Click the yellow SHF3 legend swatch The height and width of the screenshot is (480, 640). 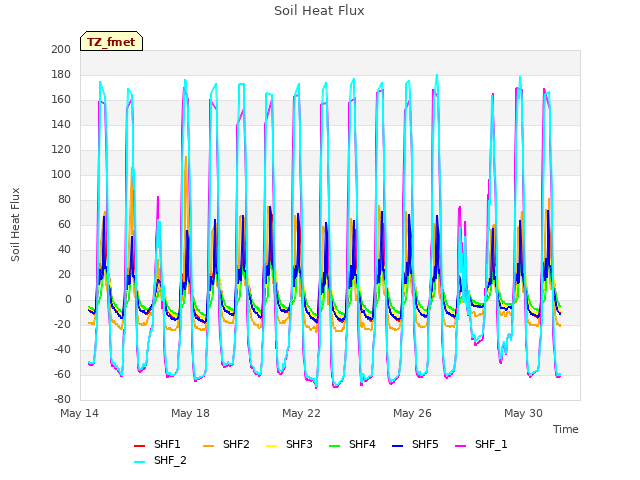[271, 445]
